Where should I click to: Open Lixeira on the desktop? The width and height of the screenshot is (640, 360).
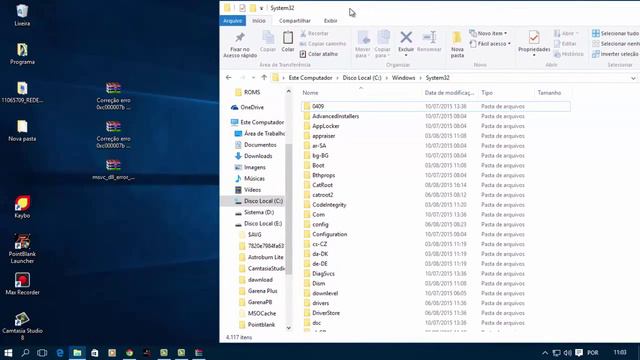coord(22,15)
